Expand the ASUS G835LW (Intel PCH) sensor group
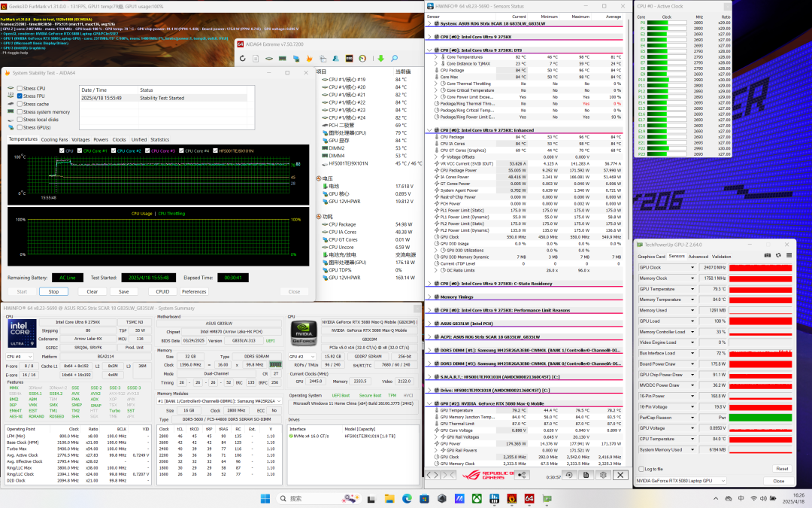This screenshot has height=508, width=812. (x=429, y=324)
